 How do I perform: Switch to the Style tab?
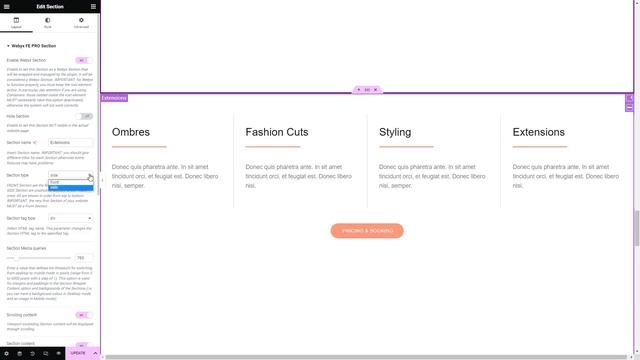coord(48,23)
